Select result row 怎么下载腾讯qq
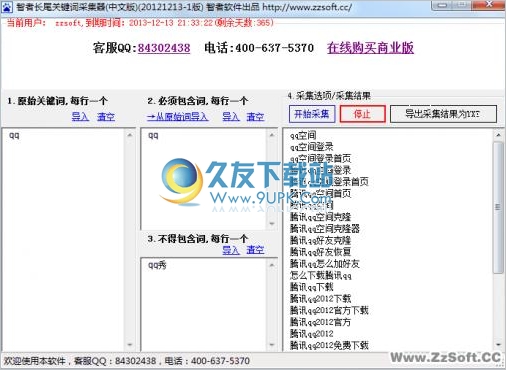The width and height of the screenshot is (506, 370). pos(320,275)
